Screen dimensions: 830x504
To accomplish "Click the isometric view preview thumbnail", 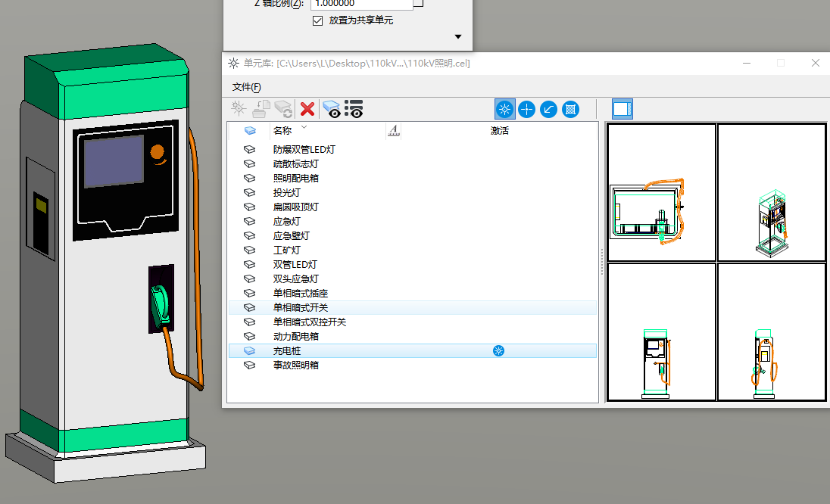I will 772,192.
